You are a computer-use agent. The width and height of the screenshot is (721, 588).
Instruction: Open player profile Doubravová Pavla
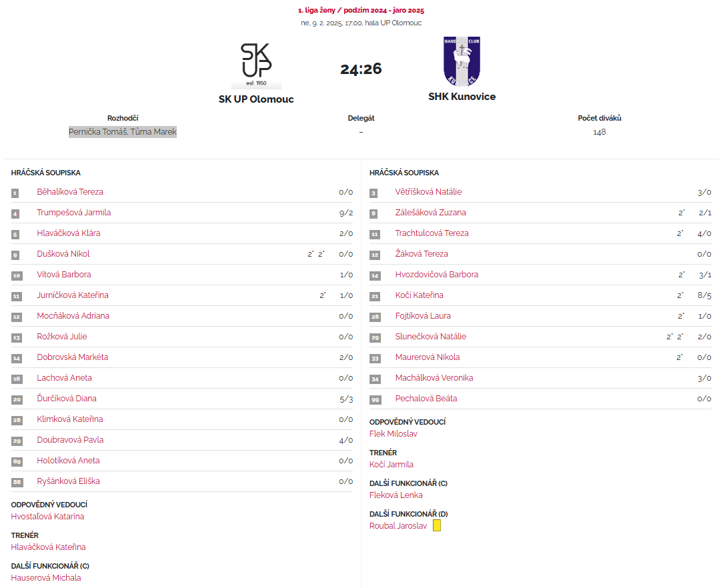pyautogui.click(x=70, y=440)
